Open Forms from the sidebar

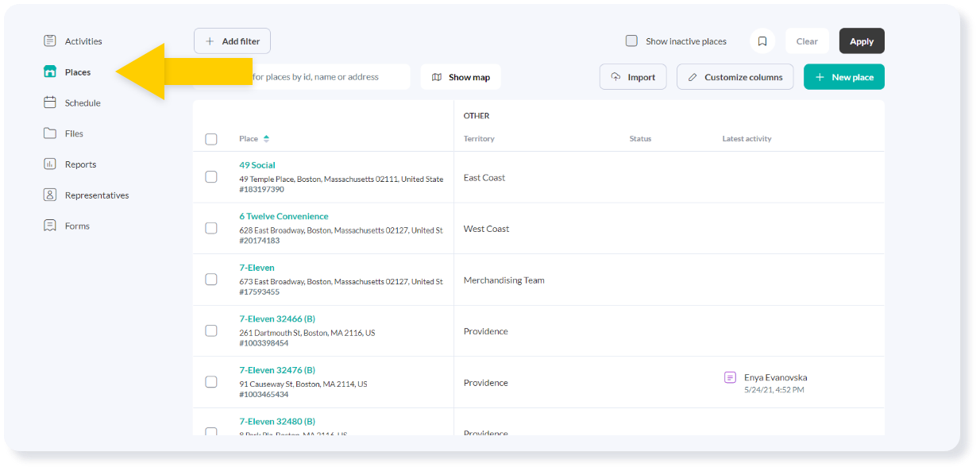click(x=77, y=226)
